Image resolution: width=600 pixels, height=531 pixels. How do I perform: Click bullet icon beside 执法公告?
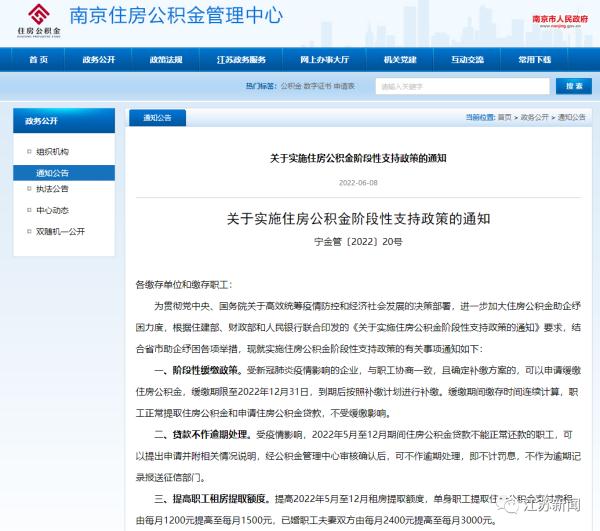[x=28, y=189]
